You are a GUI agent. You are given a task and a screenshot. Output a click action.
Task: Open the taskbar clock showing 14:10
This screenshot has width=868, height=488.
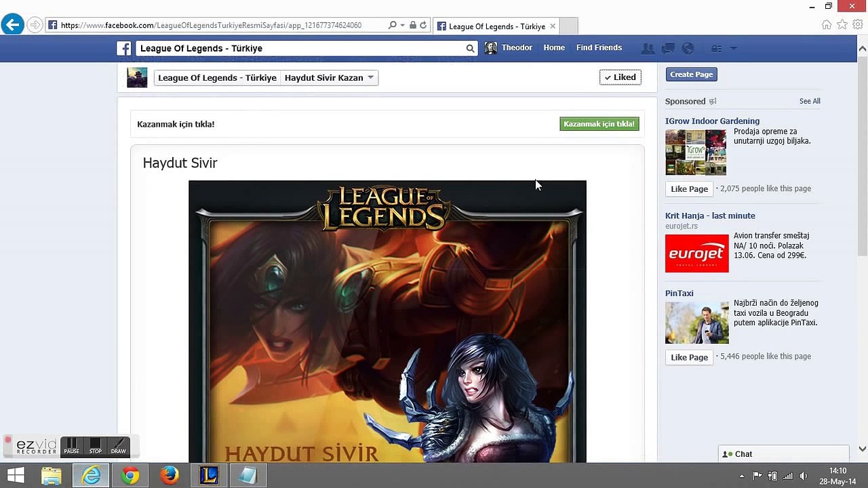(x=837, y=476)
